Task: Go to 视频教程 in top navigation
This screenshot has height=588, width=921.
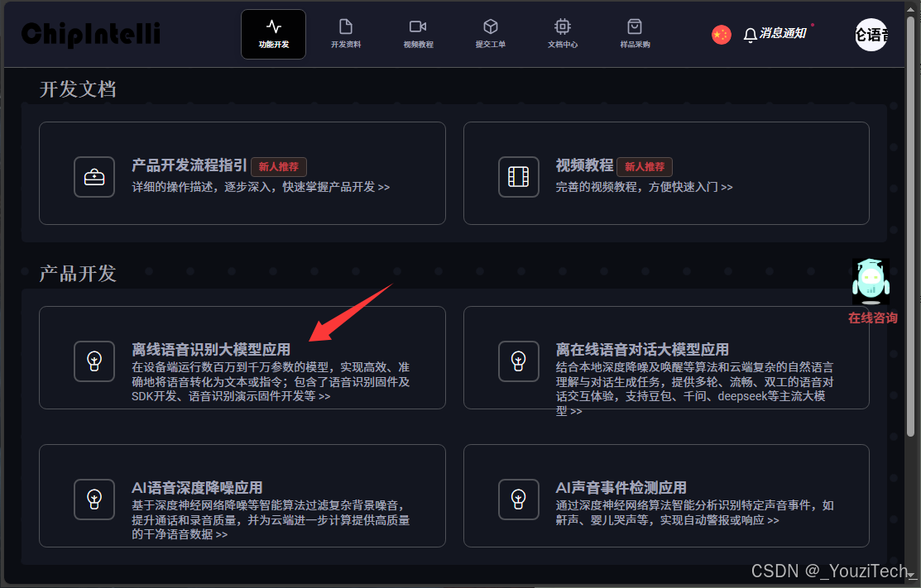Action: pyautogui.click(x=418, y=34)
